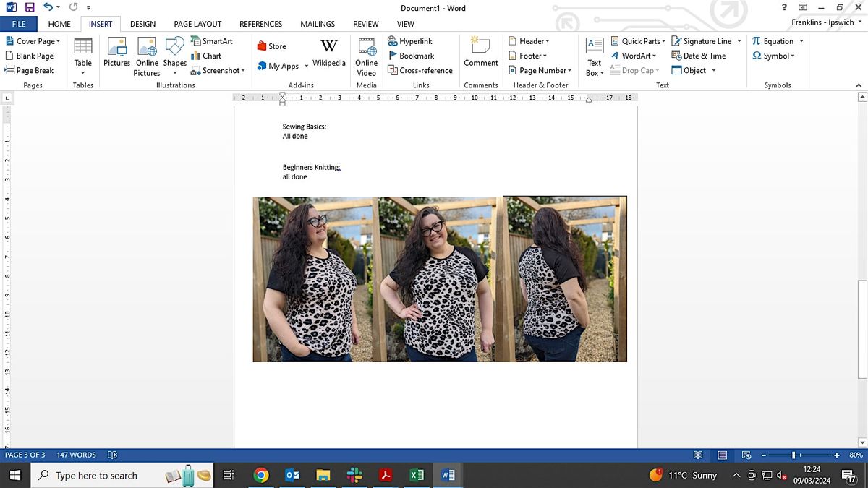Insert an Online Video

(x=366, y=56)
